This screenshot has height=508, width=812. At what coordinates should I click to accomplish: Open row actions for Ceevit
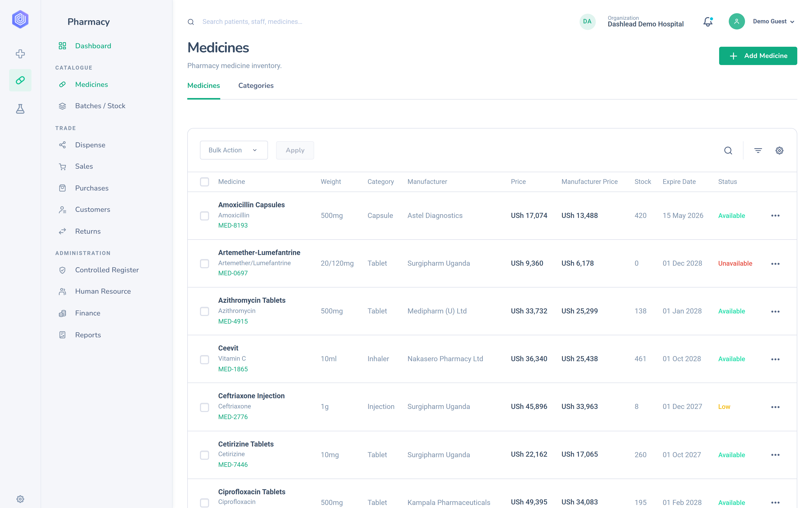pyautogui.click(x=775, y=359)
